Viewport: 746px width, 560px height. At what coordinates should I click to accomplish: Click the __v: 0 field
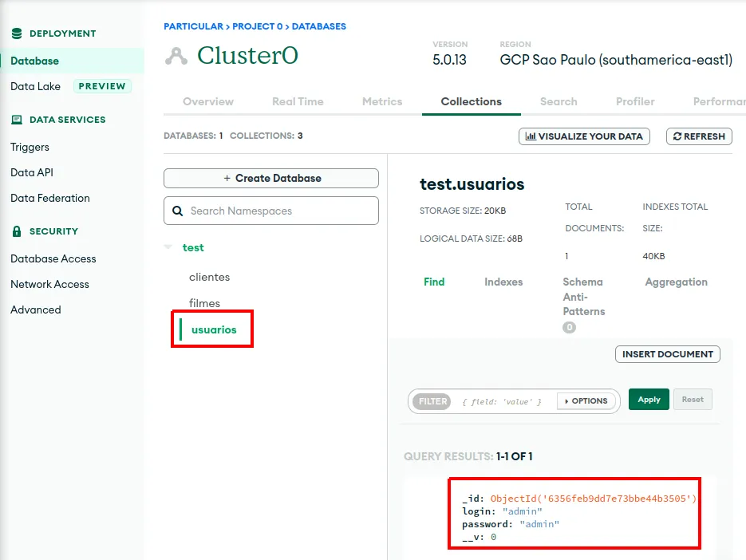479,537
